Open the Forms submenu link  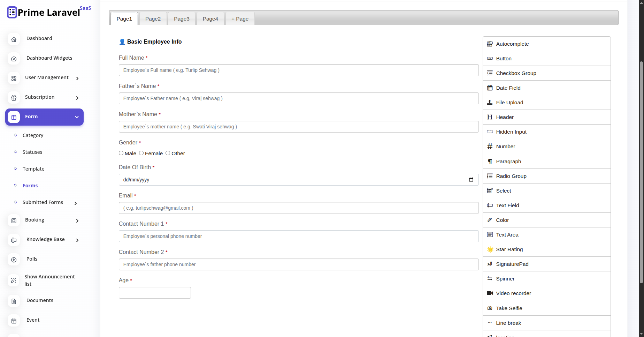(30, 186)
